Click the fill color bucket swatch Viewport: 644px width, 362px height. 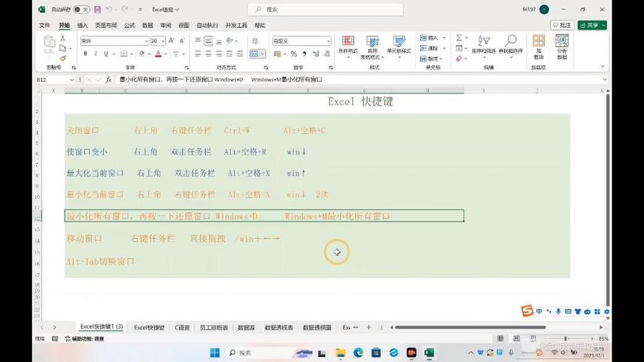click(142, 54)
